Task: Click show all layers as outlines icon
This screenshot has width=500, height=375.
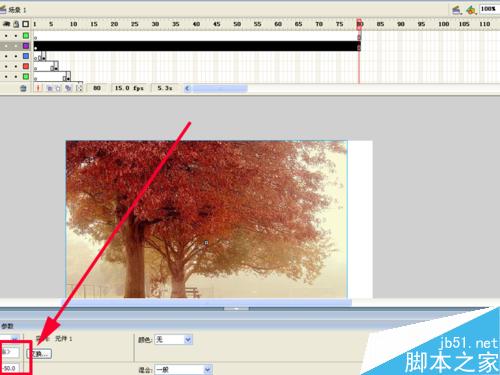Action: pyautogui.click(x=26, y=24)
